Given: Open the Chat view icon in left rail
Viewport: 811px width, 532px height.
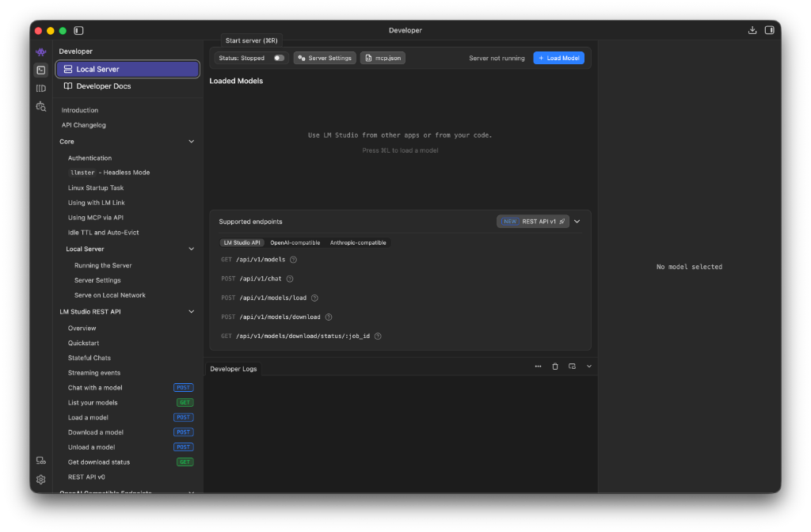Looking at the screenshot, I should pyautogui.click(x=41, y=51).
